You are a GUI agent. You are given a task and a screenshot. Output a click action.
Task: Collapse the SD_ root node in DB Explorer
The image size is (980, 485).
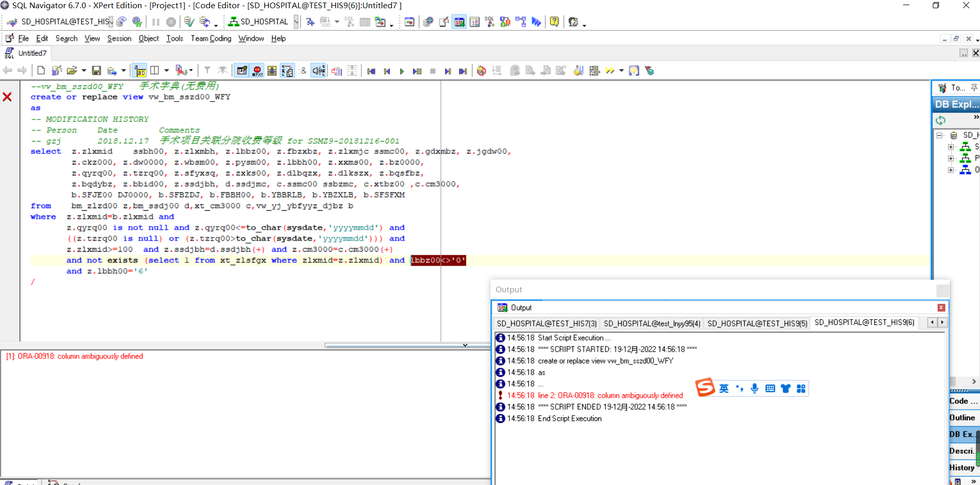tap(940, 135)
